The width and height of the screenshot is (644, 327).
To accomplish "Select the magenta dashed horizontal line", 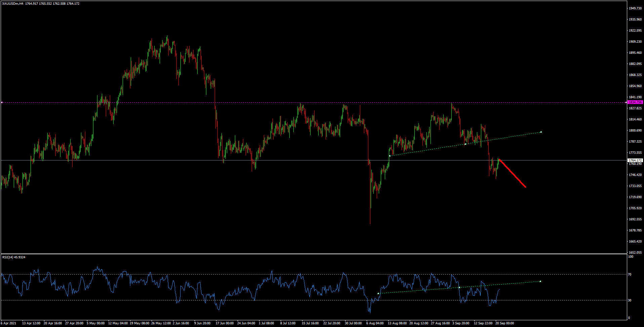I will (313, 102).
